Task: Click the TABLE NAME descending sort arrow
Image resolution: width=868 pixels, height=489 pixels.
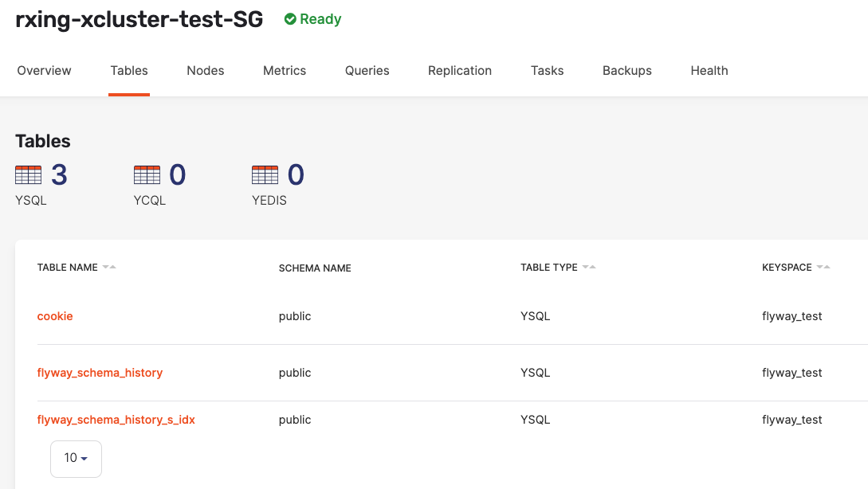Action: coord(107,267)
